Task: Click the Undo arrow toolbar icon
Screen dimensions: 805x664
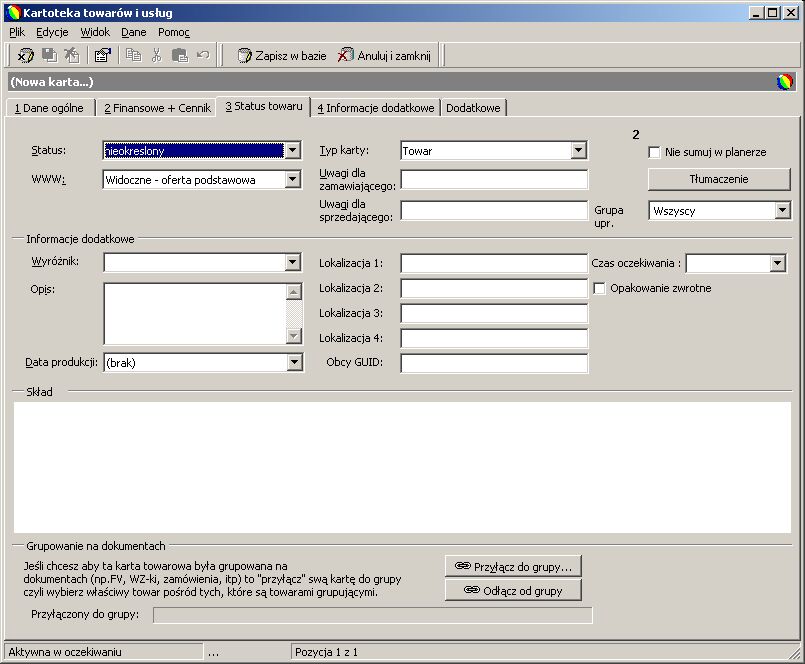Action: tap(203, 55)
